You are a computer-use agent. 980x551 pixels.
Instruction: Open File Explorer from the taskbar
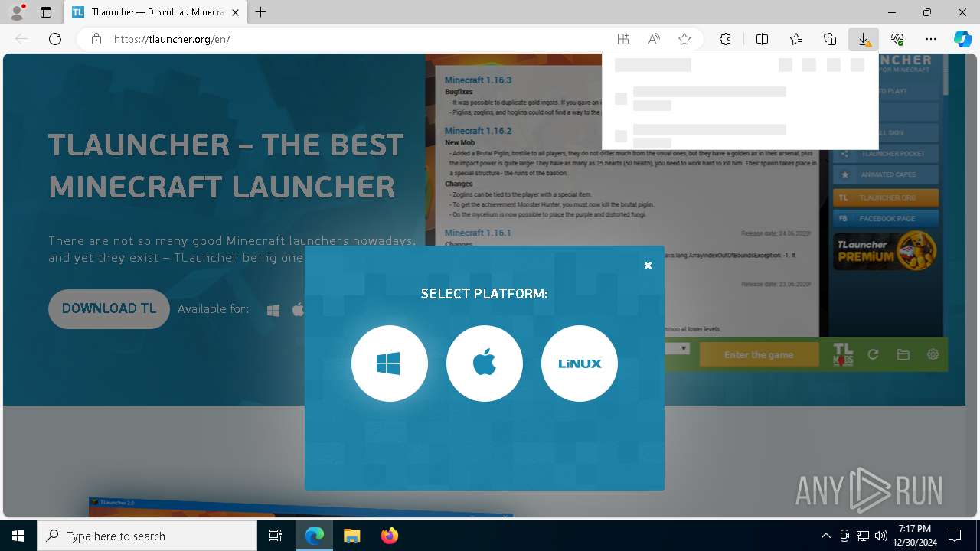[x=351, y=536]
